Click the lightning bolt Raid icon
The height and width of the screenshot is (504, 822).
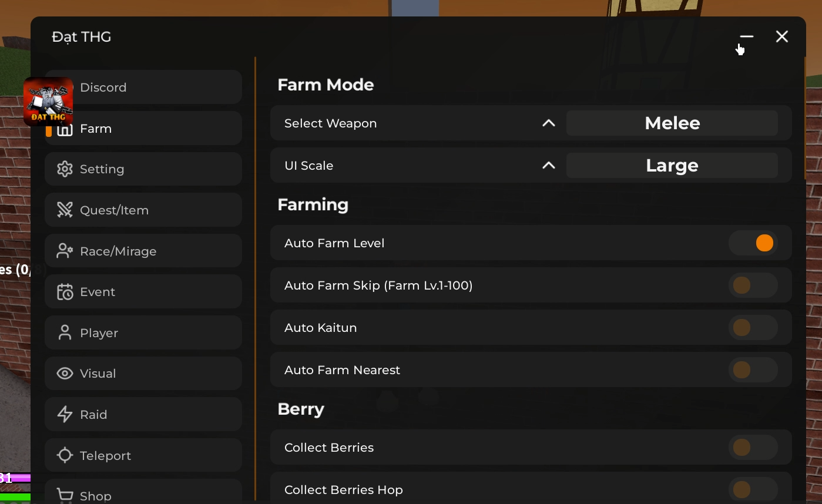point(65,415)
